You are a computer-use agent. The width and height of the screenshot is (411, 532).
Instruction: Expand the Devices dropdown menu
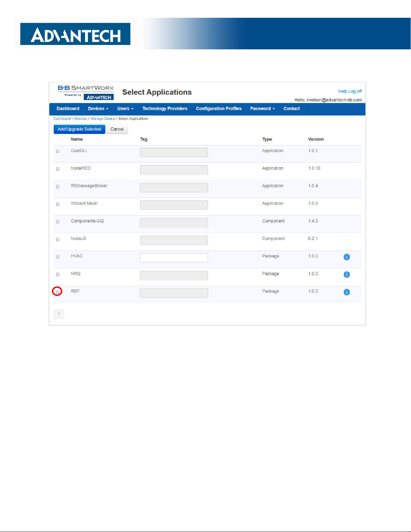[98, 109]
